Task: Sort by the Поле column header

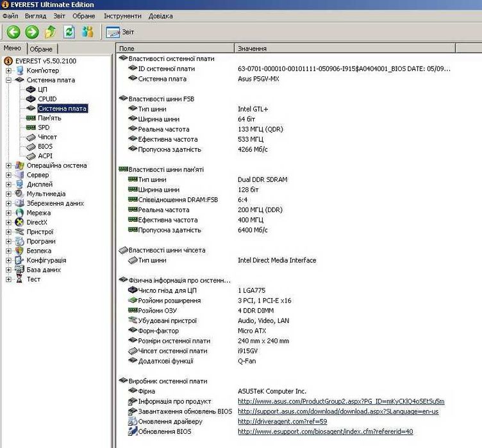Action: (x=175, y=49)
